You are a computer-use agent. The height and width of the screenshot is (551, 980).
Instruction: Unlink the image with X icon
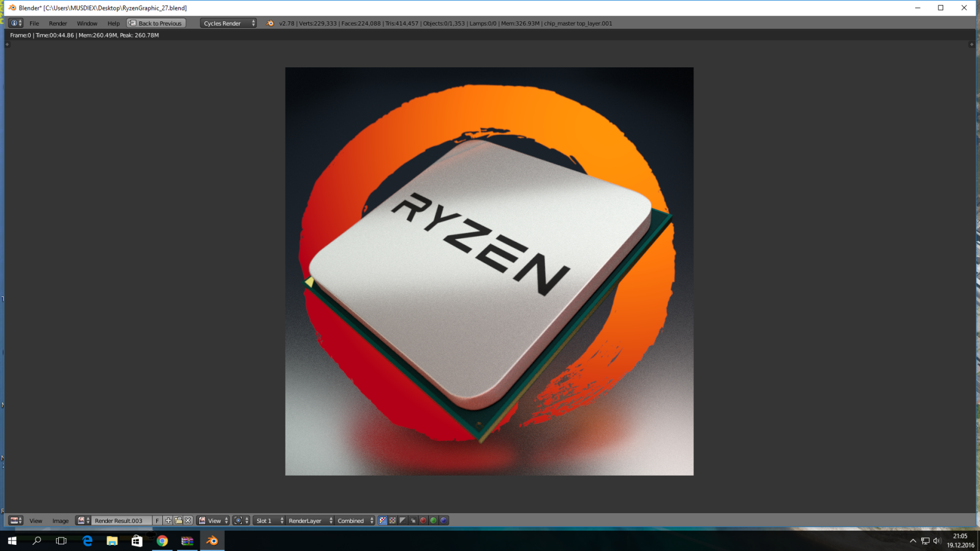click(x=188, y=520)
